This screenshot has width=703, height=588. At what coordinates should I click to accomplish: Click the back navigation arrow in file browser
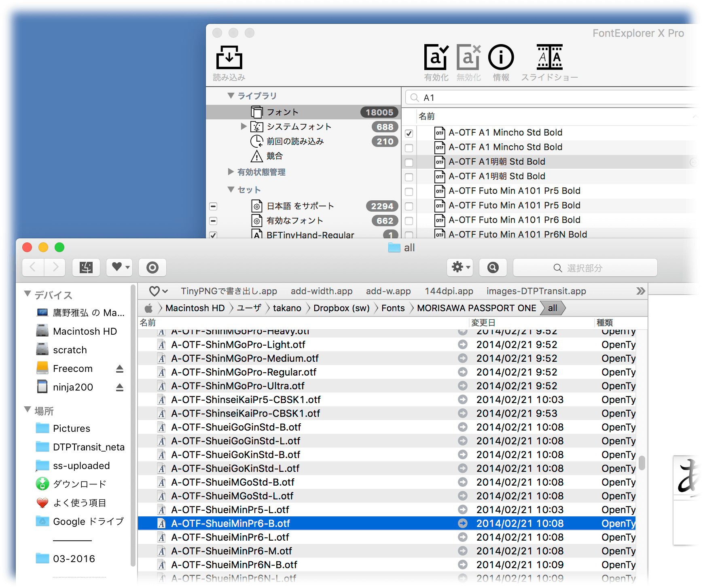coord(33,267)
